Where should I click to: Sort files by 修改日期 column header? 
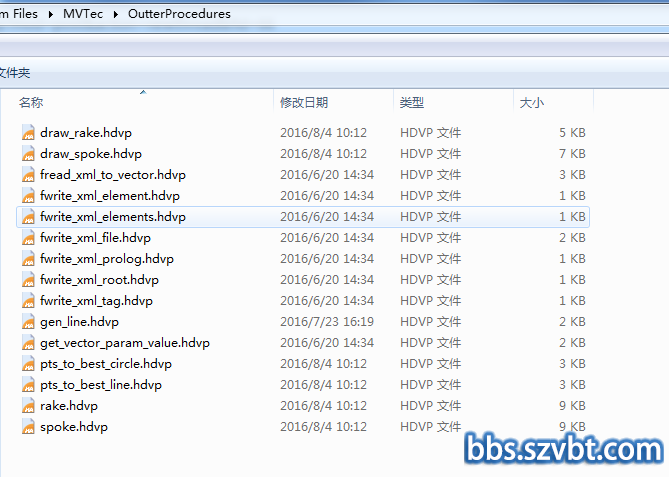[304, 102]
